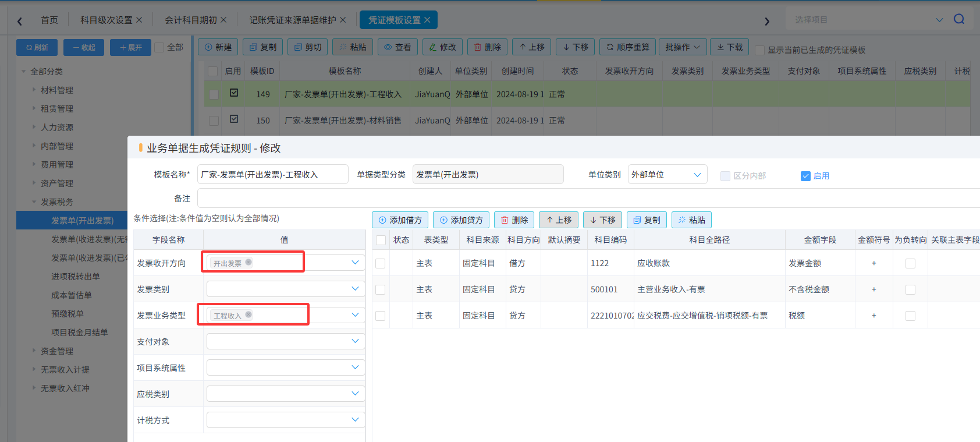
Task: Click 添加借方 button
Action: pos(400,220)
